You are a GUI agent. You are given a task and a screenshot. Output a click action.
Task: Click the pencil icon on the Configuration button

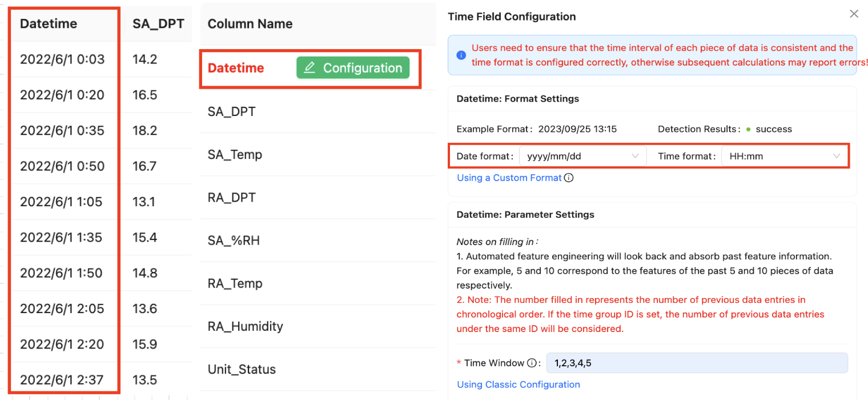pyautogui.click(x=310, y=68)
